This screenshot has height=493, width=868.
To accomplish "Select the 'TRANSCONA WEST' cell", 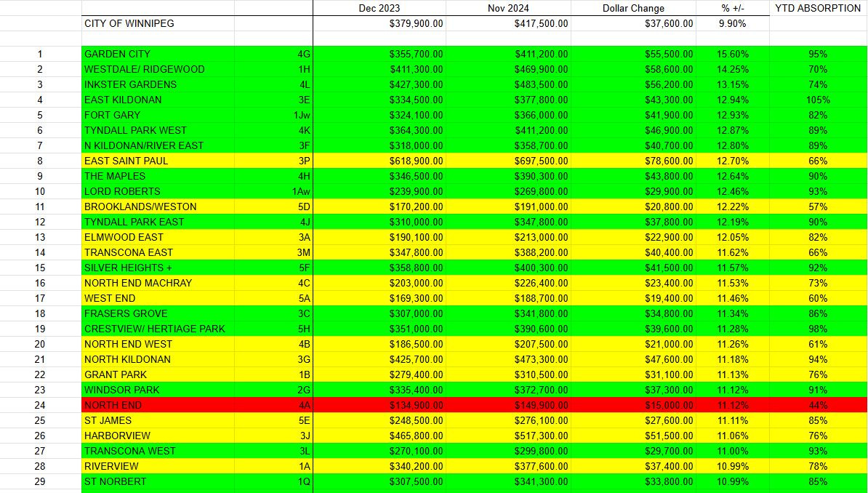I will click(x=158, y=451).
